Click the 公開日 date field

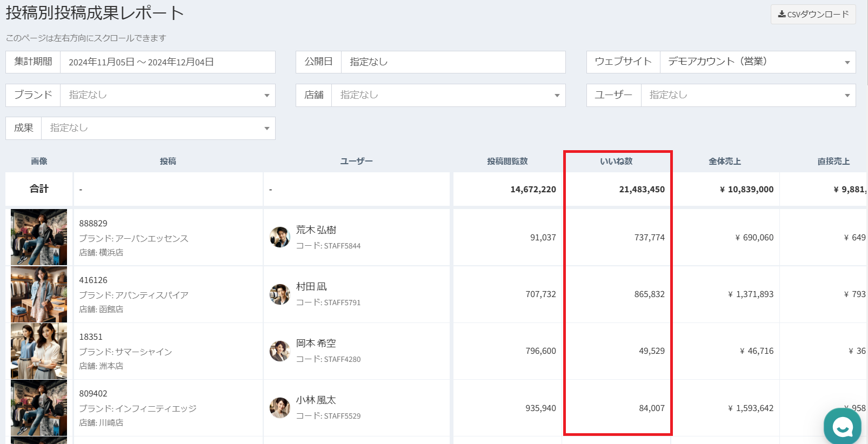click(x=453, y=62)
